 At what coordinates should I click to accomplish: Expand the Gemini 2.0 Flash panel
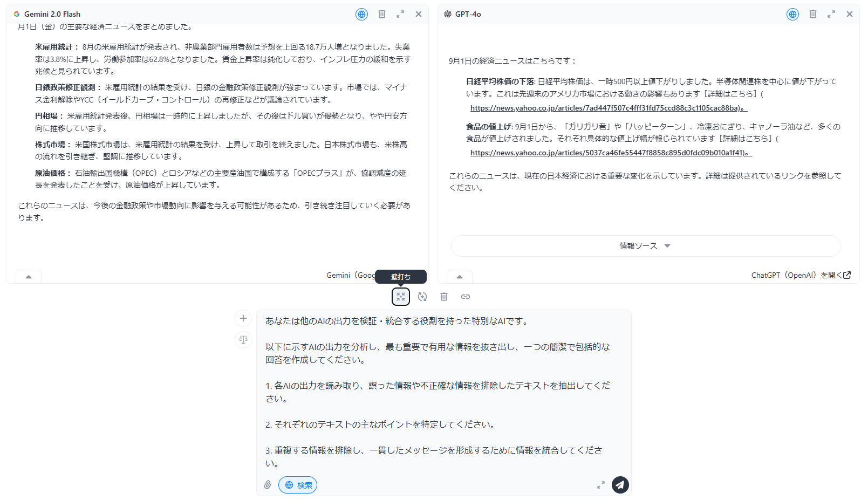[x=400, y=15]
